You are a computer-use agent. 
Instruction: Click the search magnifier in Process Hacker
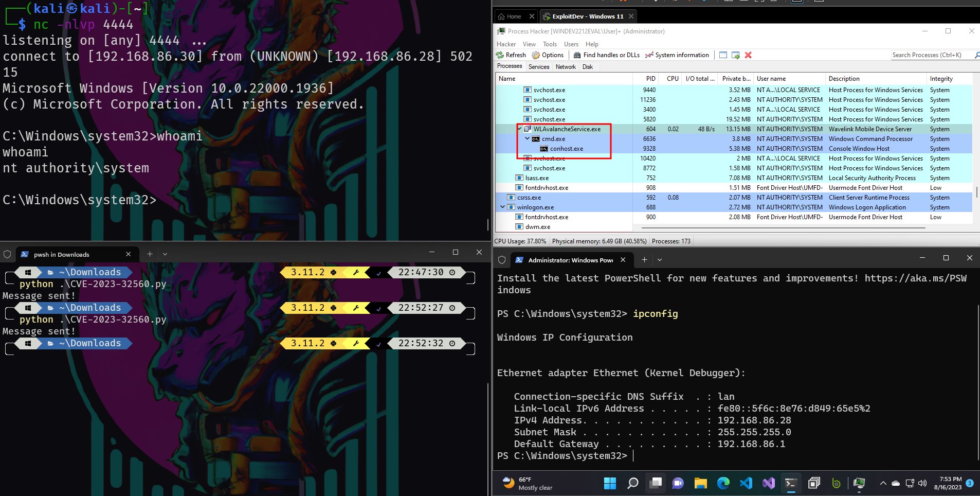coord(976,55)
